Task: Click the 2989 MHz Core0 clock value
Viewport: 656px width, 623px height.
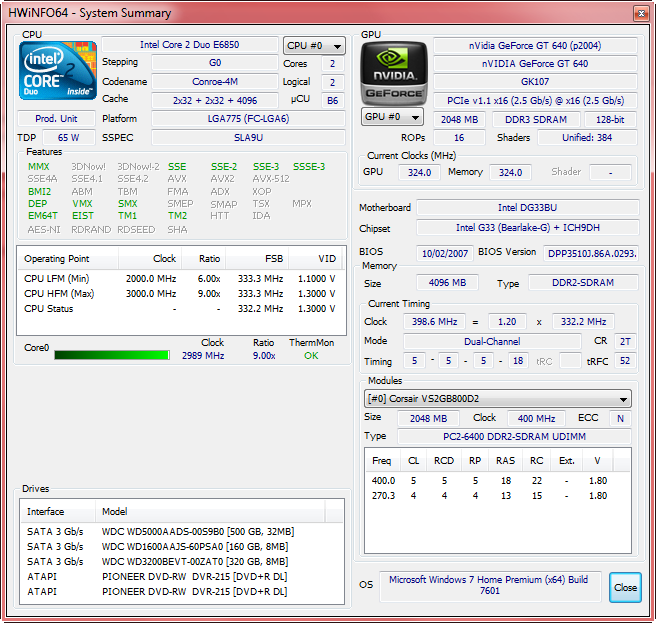Action: (x=203, y=356)
